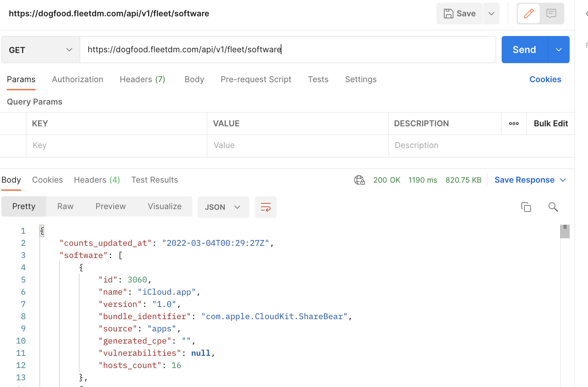Send the request
Image resolution: width=588 pixels, height=387 pixels.
coord(523,50)
